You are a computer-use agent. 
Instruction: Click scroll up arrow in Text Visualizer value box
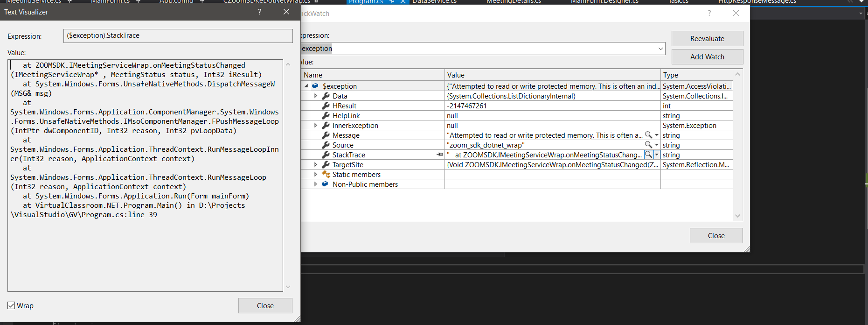click(x=288, y=64)
